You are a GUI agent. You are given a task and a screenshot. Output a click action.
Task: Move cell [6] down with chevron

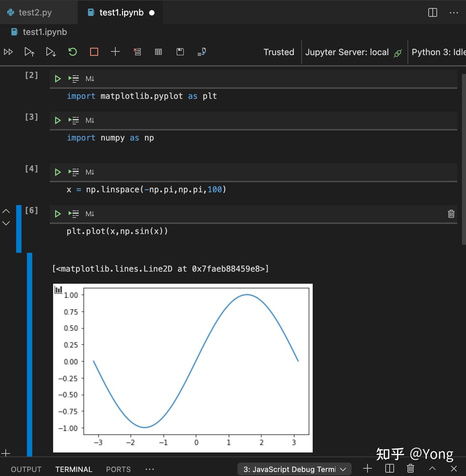6,223
